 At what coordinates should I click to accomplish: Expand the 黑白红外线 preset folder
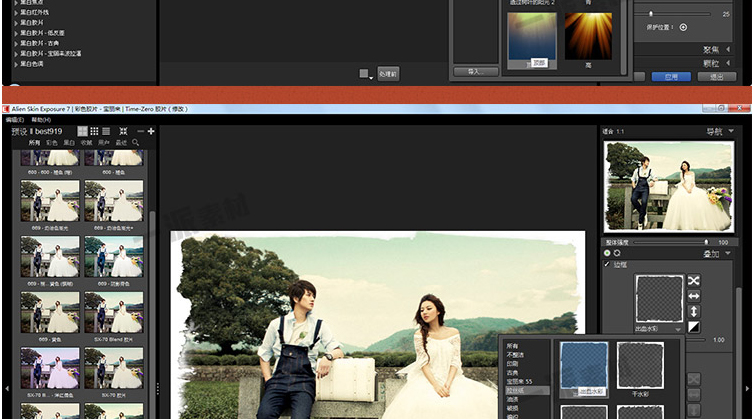tap(16, 13)
